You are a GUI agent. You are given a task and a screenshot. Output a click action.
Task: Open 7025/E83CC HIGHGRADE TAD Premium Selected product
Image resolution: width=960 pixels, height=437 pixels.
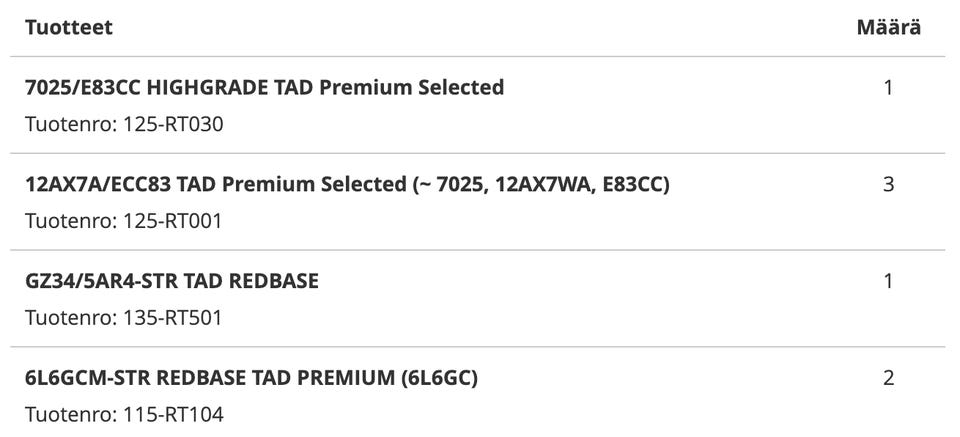click(264, 88)
